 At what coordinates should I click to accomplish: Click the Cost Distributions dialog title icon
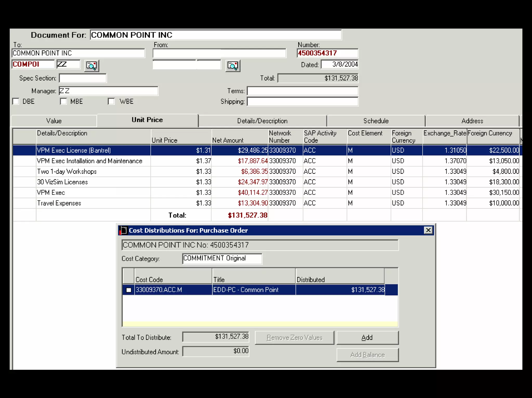(123, 230)
